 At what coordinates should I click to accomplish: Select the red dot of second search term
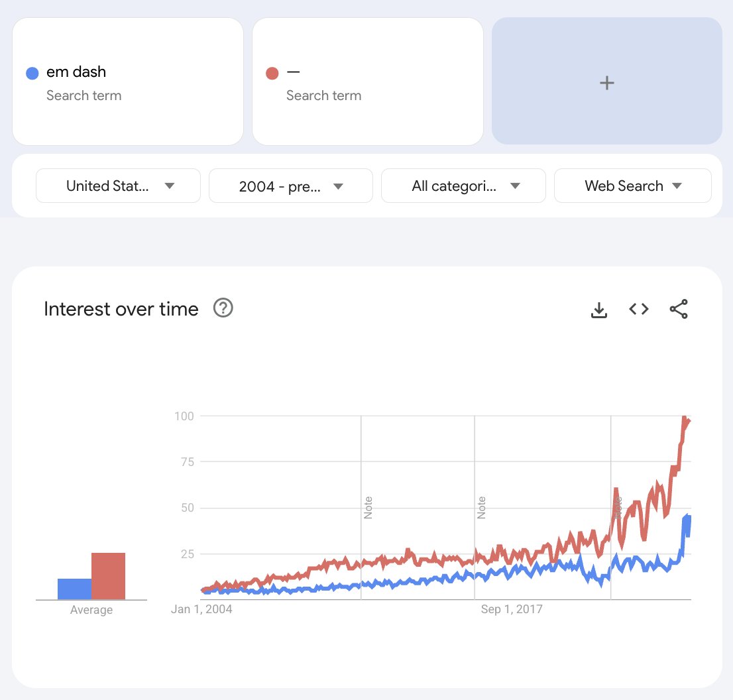click(272, 74)
